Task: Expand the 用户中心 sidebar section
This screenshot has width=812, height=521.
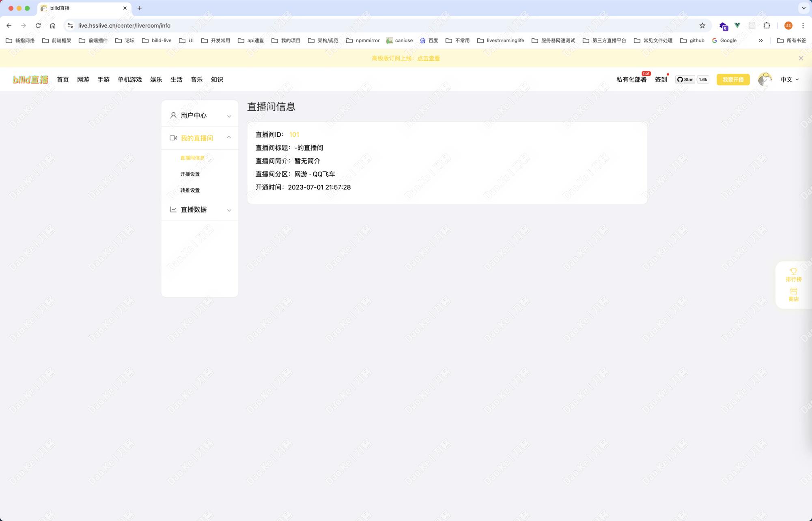Action: (200, 116)
